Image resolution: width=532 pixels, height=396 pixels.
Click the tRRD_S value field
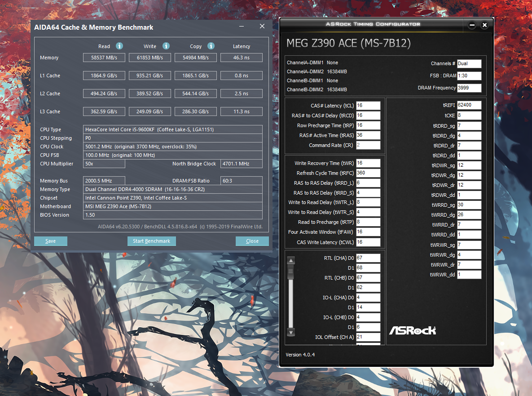pos(368,192)
